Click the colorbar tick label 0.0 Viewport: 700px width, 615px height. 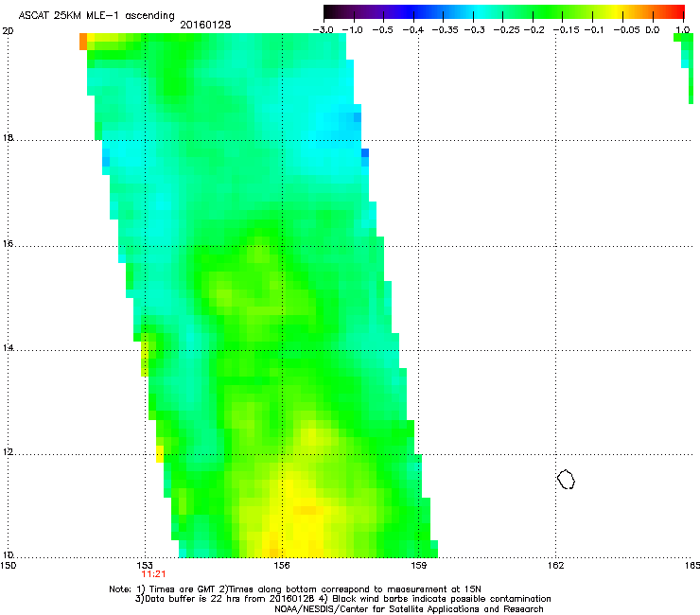click(653, 30)
